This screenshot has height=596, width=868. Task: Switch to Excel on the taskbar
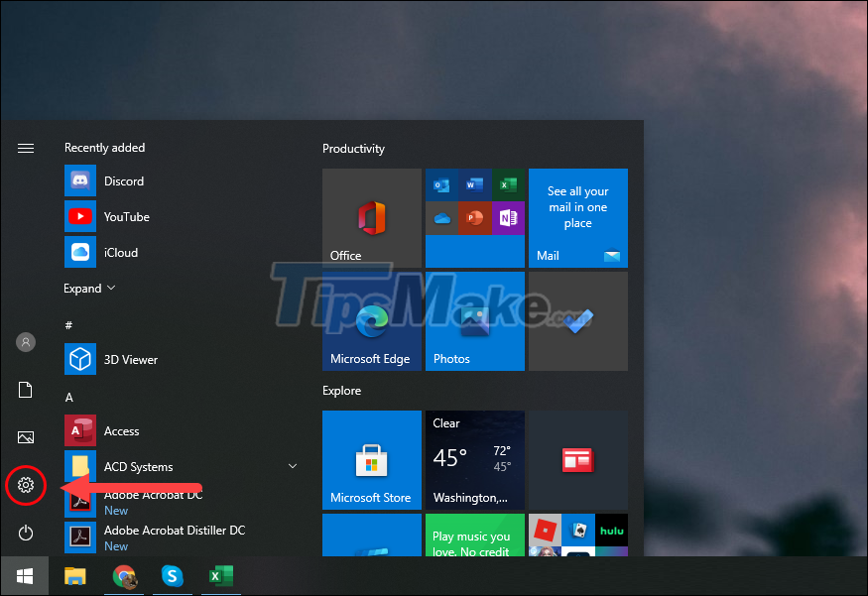[x=221, y=576]
